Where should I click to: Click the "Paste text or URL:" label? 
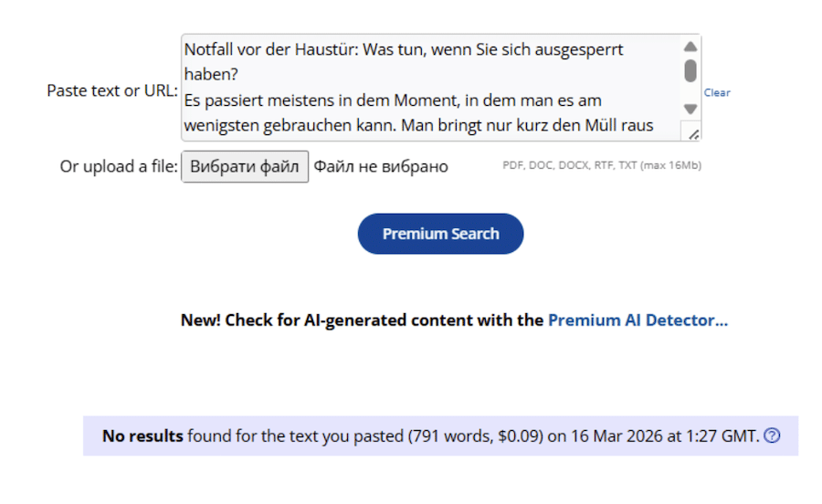coord(112,91)
